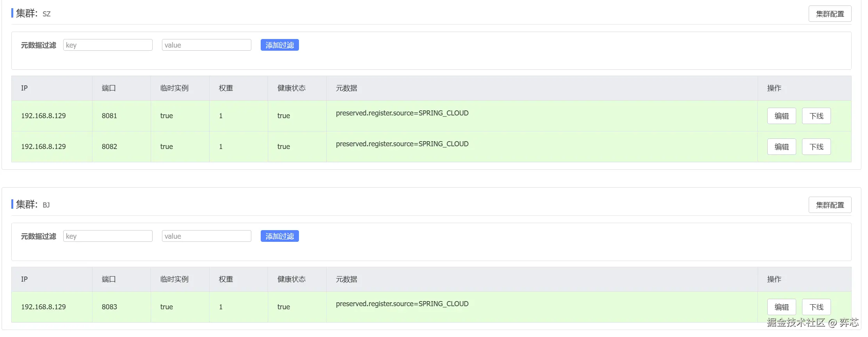Click the metadata text for port 8082 row

tap(402, 144)
